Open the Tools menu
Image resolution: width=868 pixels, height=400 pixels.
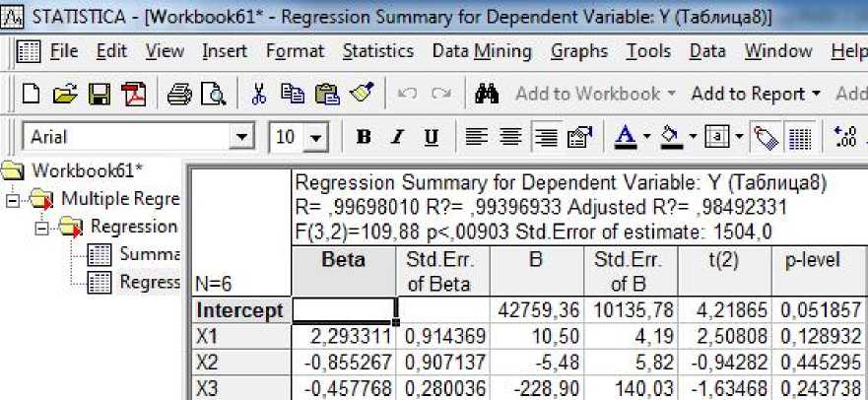point(648,51)
